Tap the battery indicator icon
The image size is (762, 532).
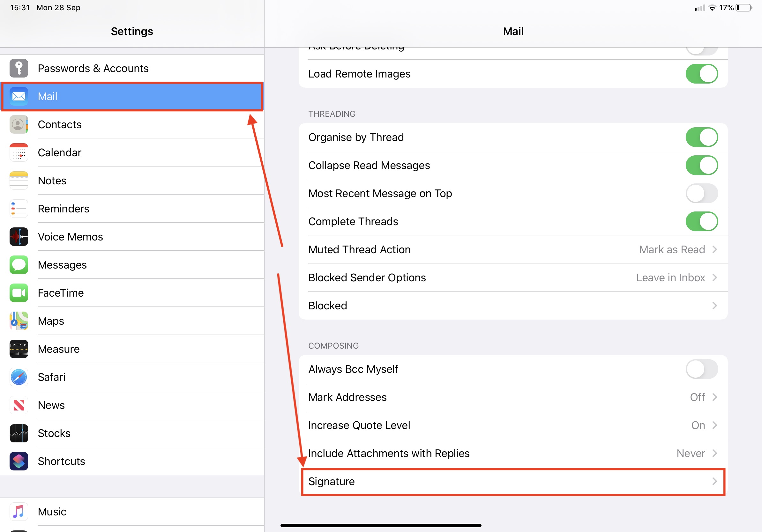744,8
